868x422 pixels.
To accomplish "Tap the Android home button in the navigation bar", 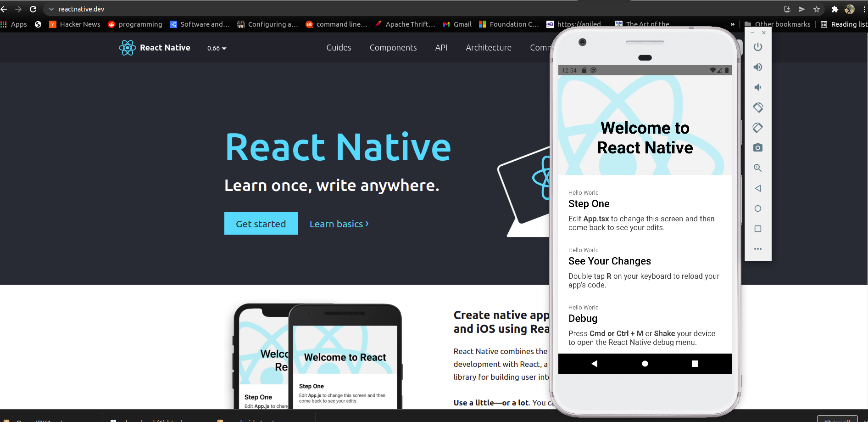I will pos(645,364).
